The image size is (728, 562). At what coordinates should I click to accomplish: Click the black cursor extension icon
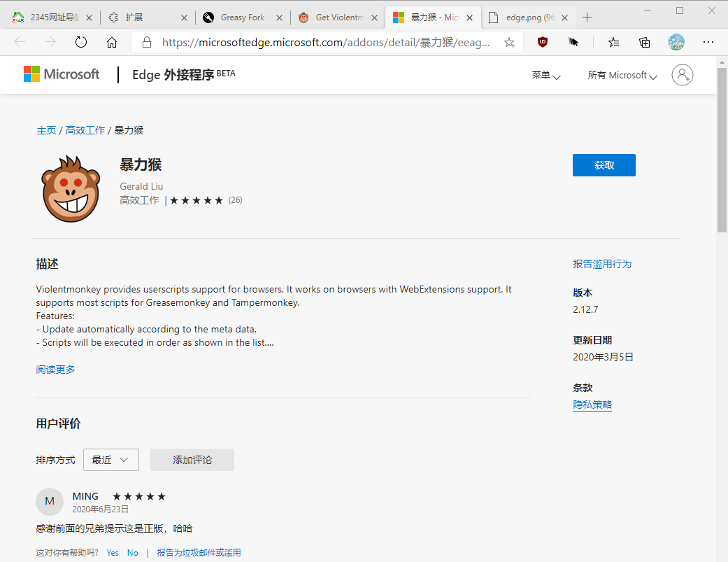[x=573, y=42]
